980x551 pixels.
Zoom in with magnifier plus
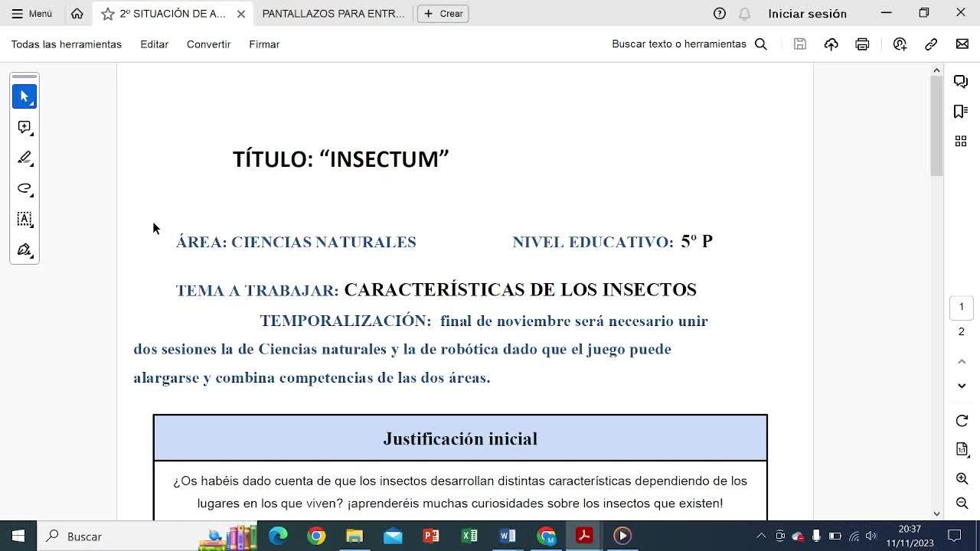click(962, 479)
